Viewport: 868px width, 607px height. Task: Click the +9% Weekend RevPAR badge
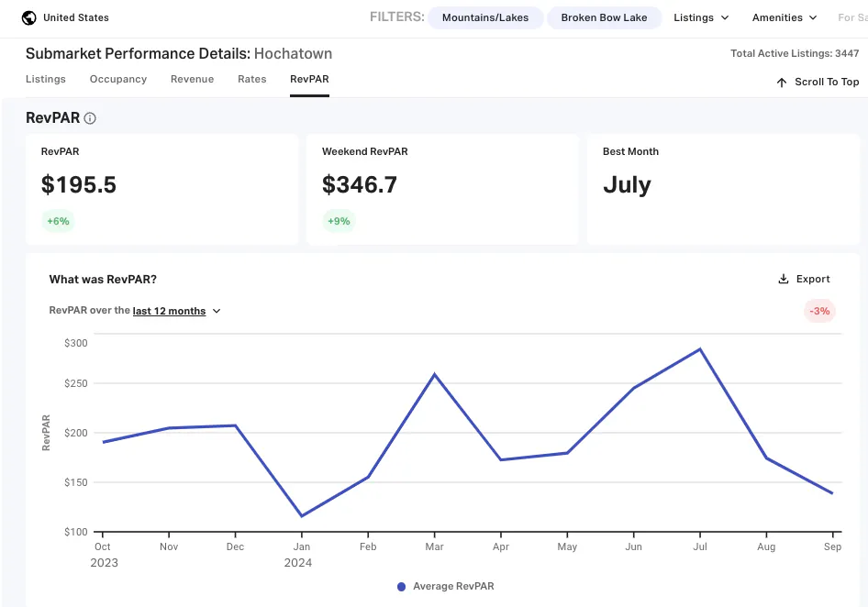pos(339,221)
